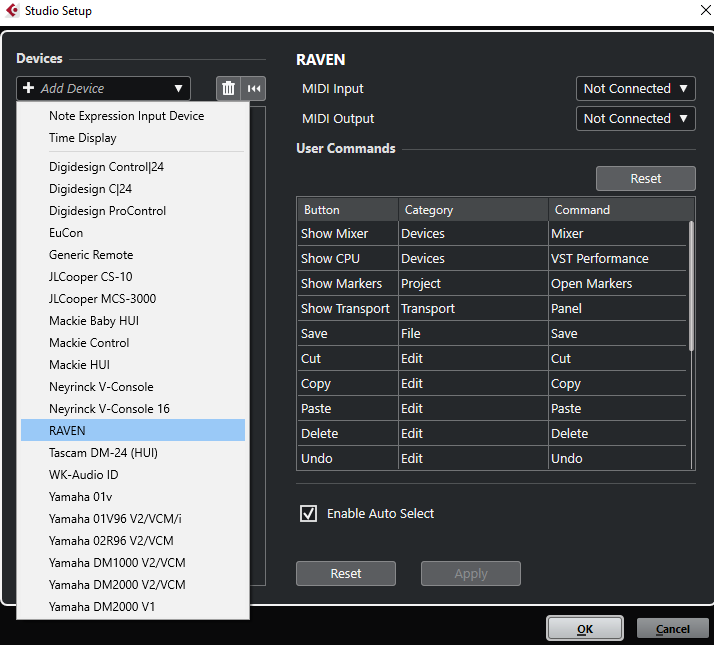
Task: Click Reset button above the commands table
Action: 645,178
